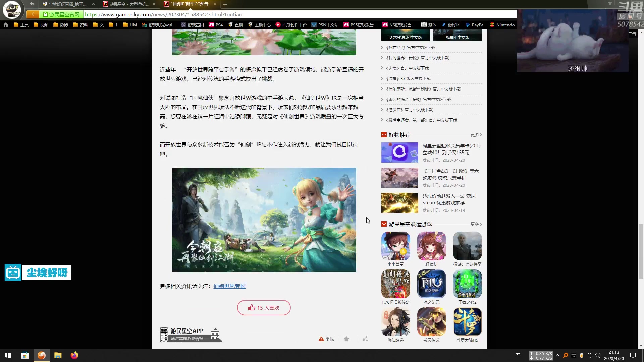
Task: Open 《死亡岛2》官方中文版下载 link
Action: click(410, 47)
